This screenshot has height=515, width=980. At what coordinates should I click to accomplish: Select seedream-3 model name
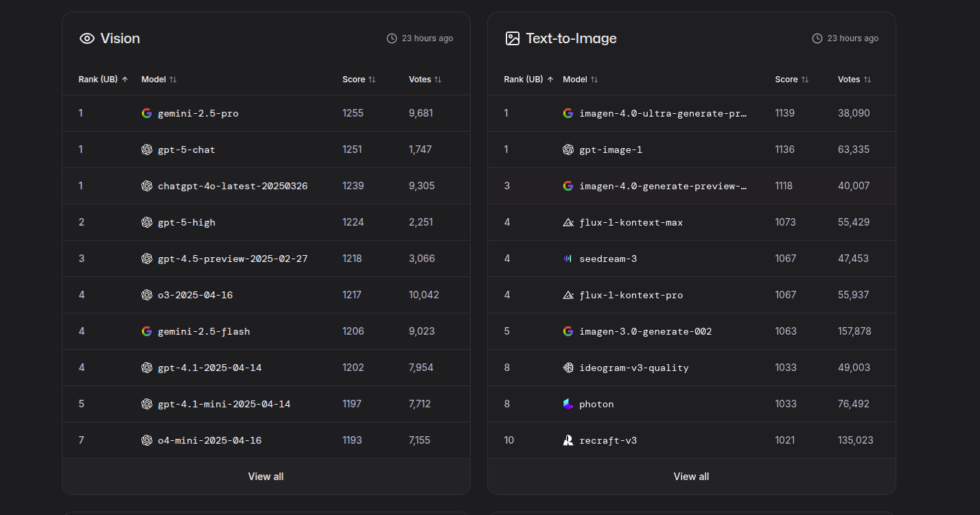[608, 259]
